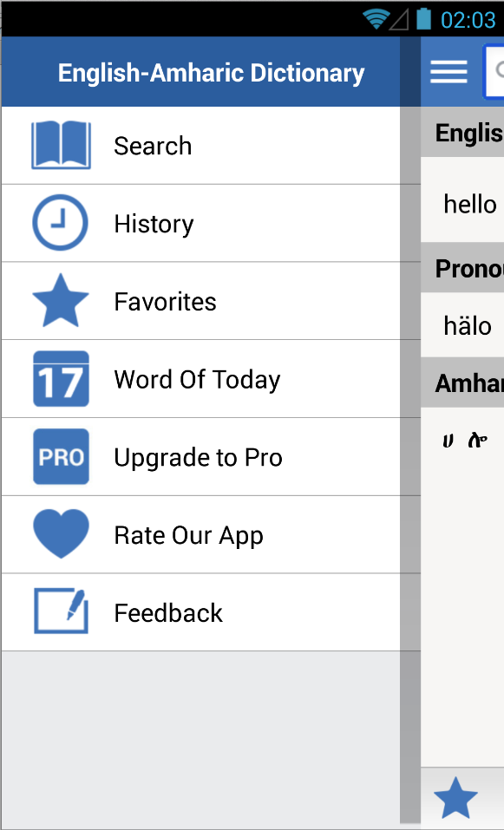Tap the clock History icon
The image size is (504, 830).
pyautogui.click(x=61, y=222)
